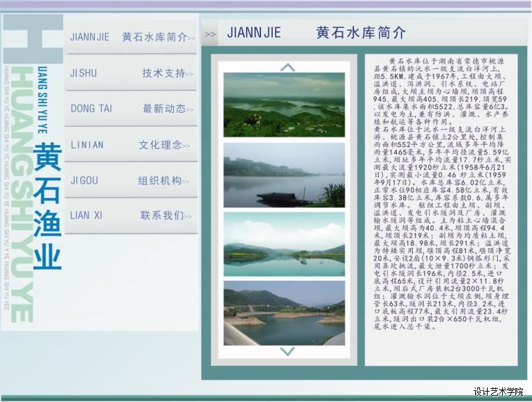Open the green hills lake photo thumbnail
This screenshot has height=402, width=532.
[284, 105]
